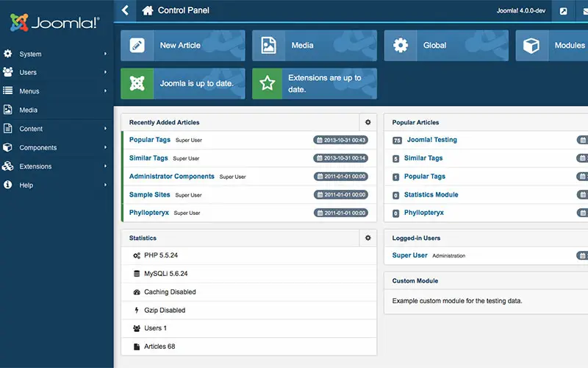
Task: Open the Joomla! Testing popular article
Action: coord(432,140)
